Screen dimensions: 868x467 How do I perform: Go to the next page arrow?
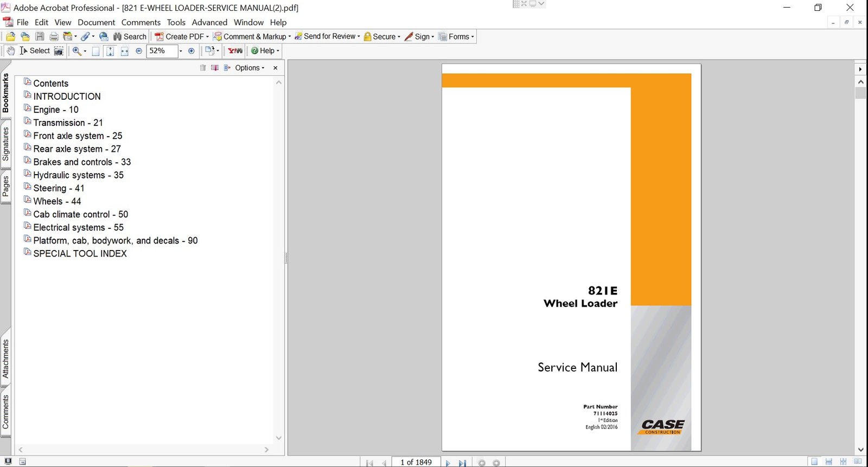point(448,463)
